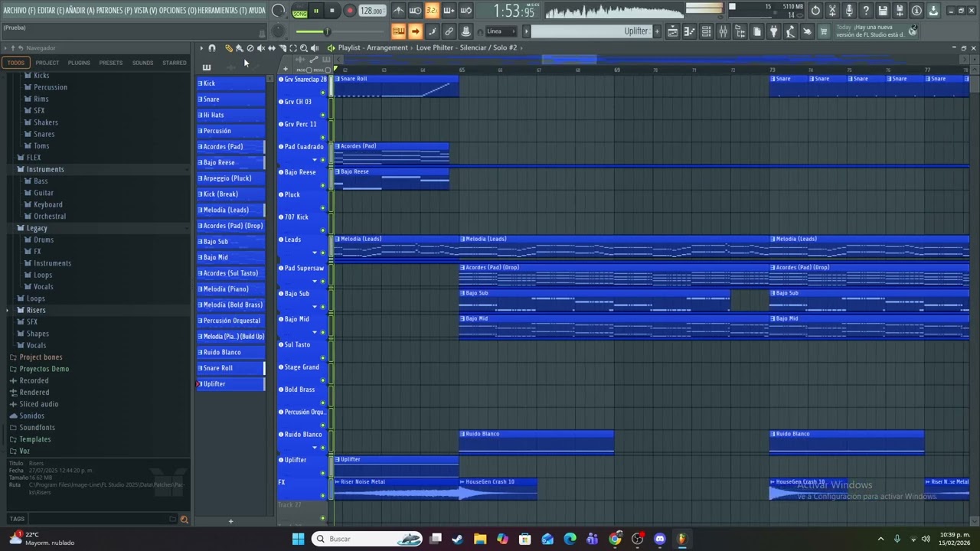Switch to the PRESETS browser tab

click(x=111, y=63)
